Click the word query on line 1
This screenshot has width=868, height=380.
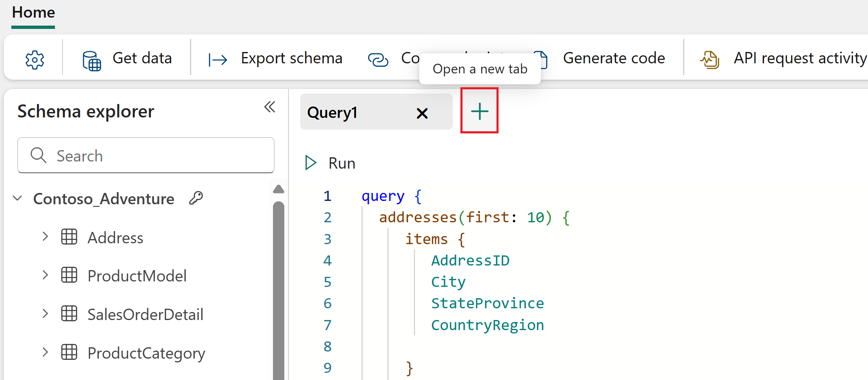[383, 196]
